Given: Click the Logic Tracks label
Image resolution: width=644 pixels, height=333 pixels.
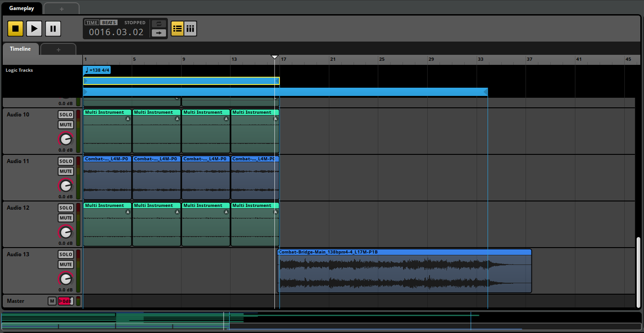Looking at the screenshot, I should tap(19, 70).
